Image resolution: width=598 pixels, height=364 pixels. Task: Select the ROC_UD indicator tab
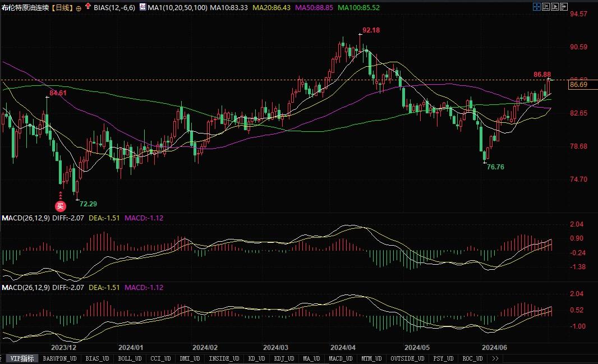coord(472,358)
